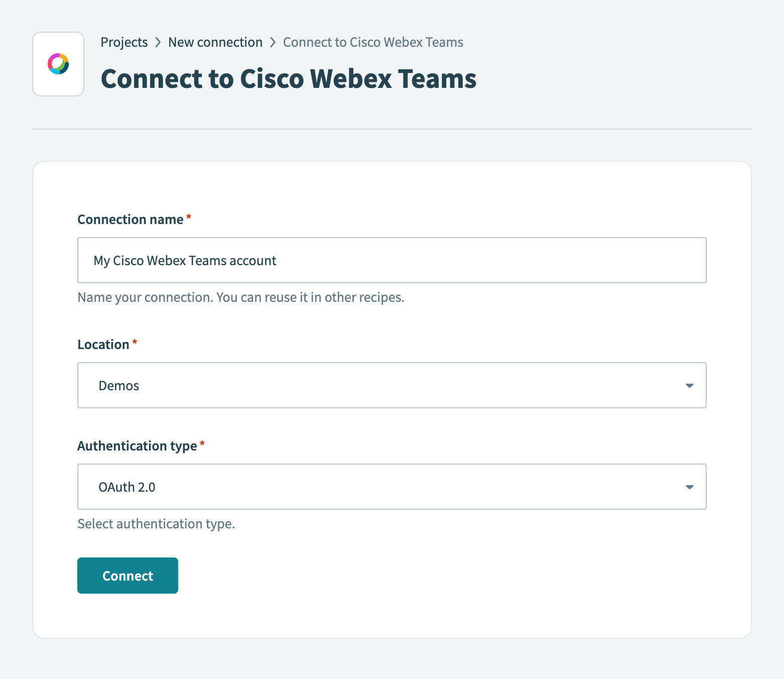Click the page heading Connect to Cisco Webex Teams

click(x=289, y=78)
